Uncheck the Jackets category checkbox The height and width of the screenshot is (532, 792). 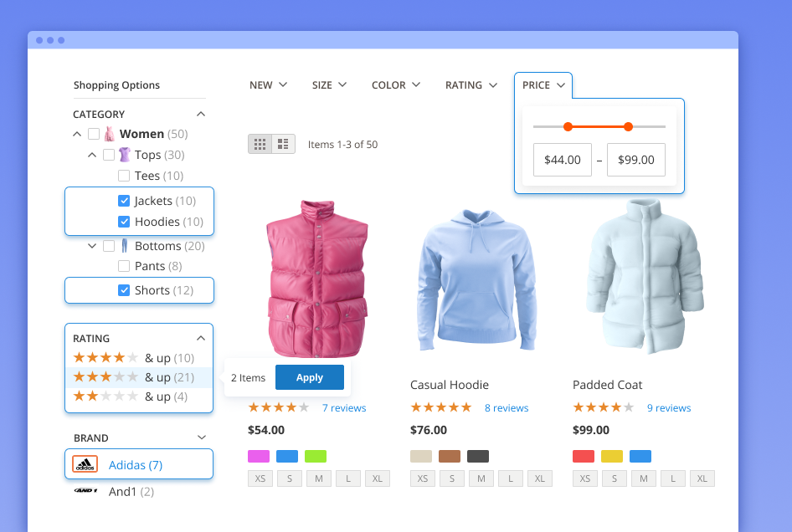pos(124,201)
